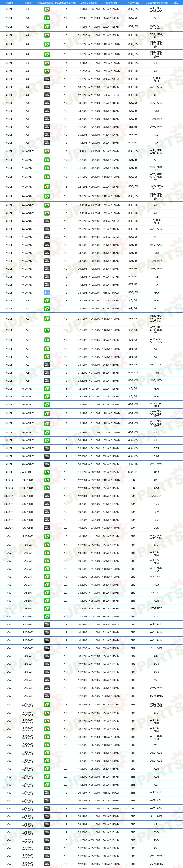Click petrol icon in Audi Cabriolet row
Image resolution: width=183 pixels, height=868 pixels.
(x=47, y=472)
